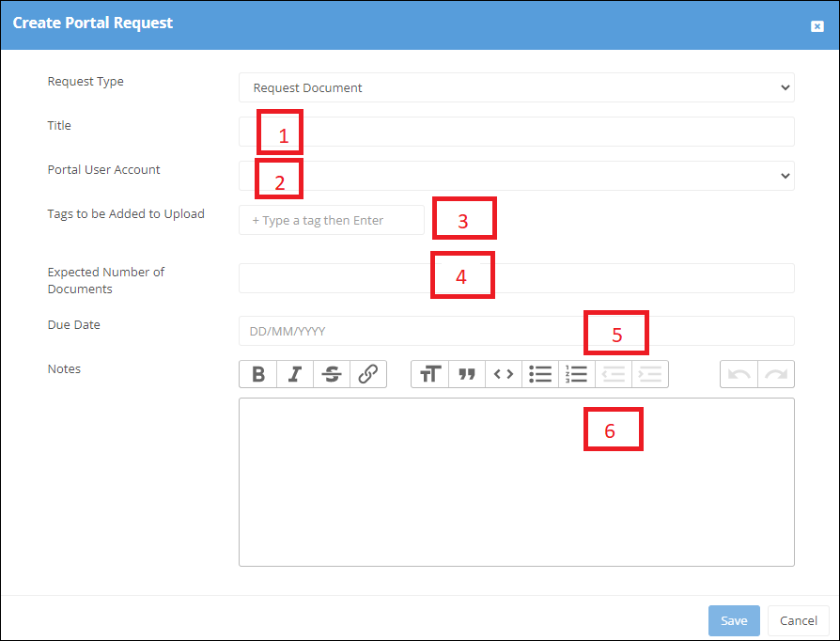Click the Request Type label
This screenshot has width=840, height=641.
point(86,82)
